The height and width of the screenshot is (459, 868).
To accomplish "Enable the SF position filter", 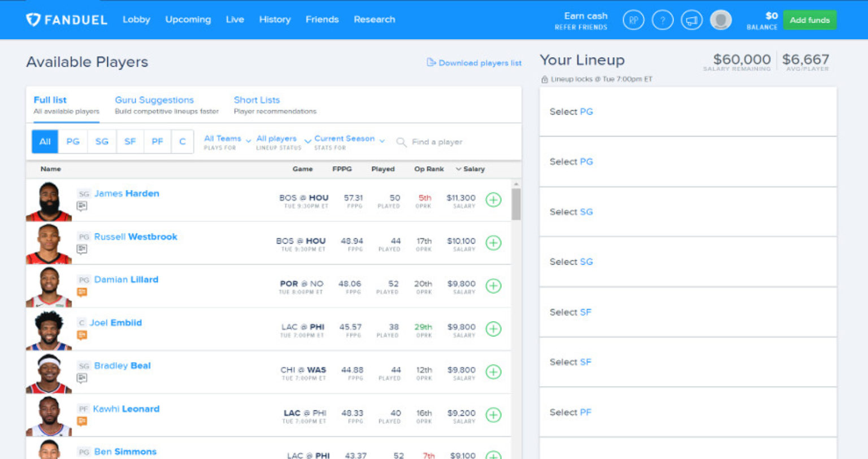I will coord(129,141).
